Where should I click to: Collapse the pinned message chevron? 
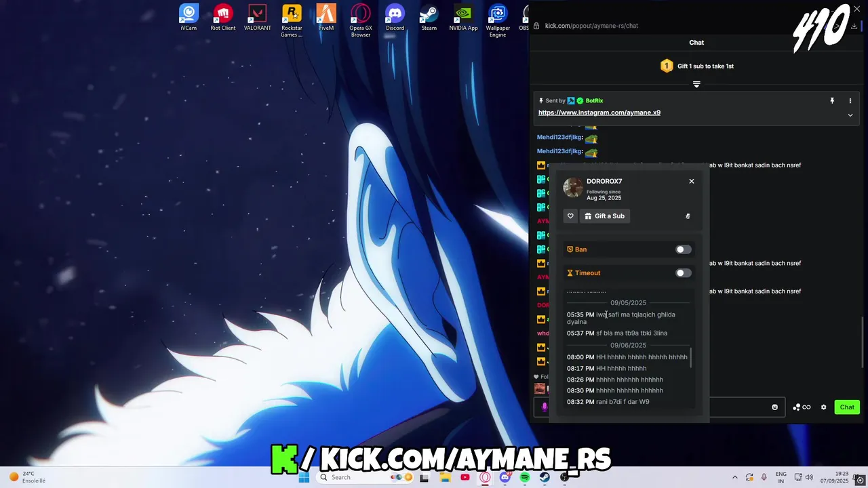tap(850, 115)
